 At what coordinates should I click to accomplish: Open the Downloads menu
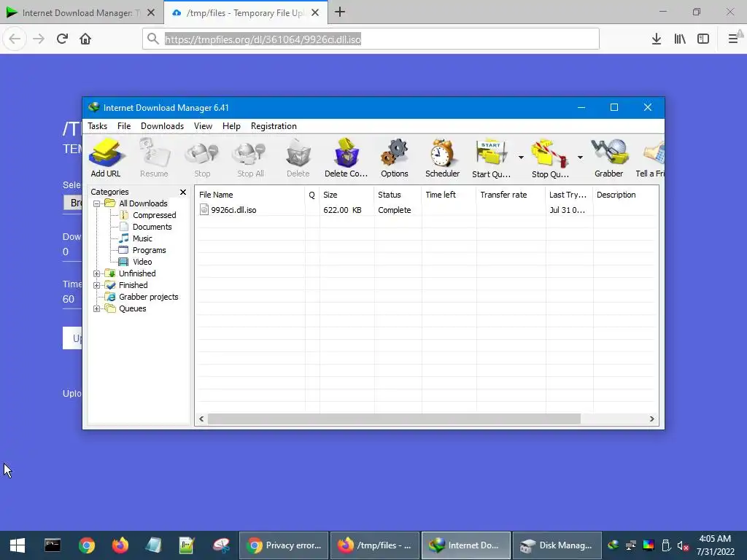click(x=162, y=126)
